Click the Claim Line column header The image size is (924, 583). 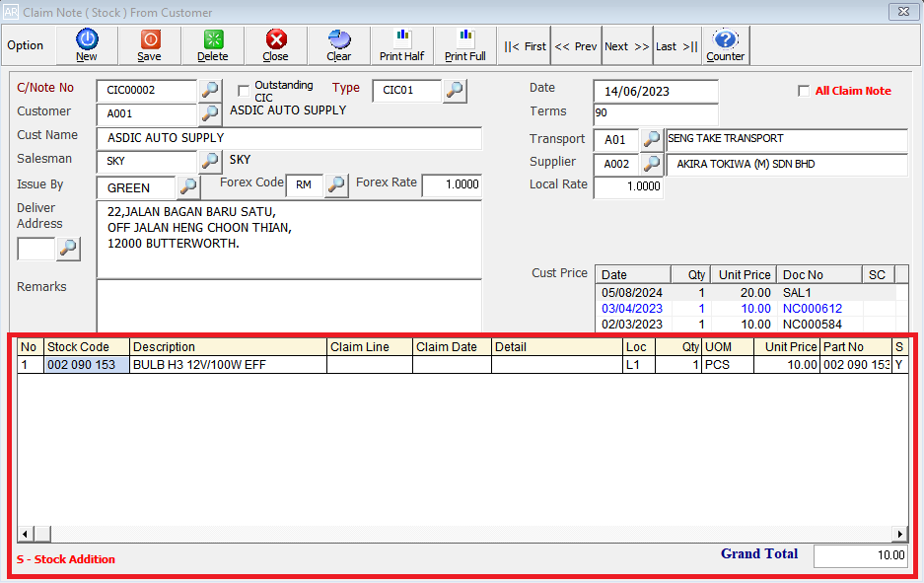[370, 347]
